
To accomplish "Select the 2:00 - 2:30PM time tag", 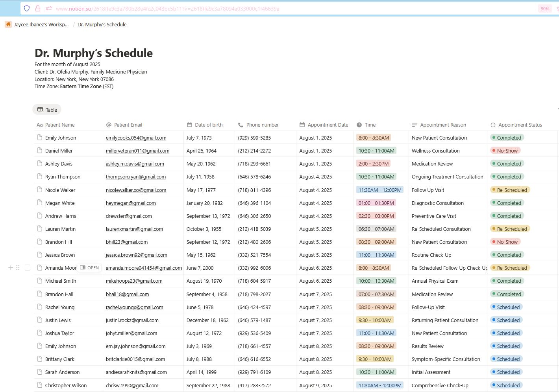I will click(374, 164).
